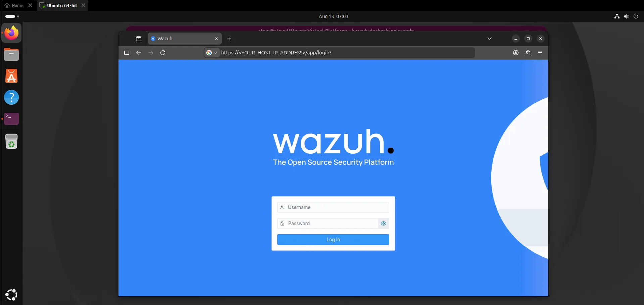
Task: Close the Home tab in VMware
Action: point(30,5)
